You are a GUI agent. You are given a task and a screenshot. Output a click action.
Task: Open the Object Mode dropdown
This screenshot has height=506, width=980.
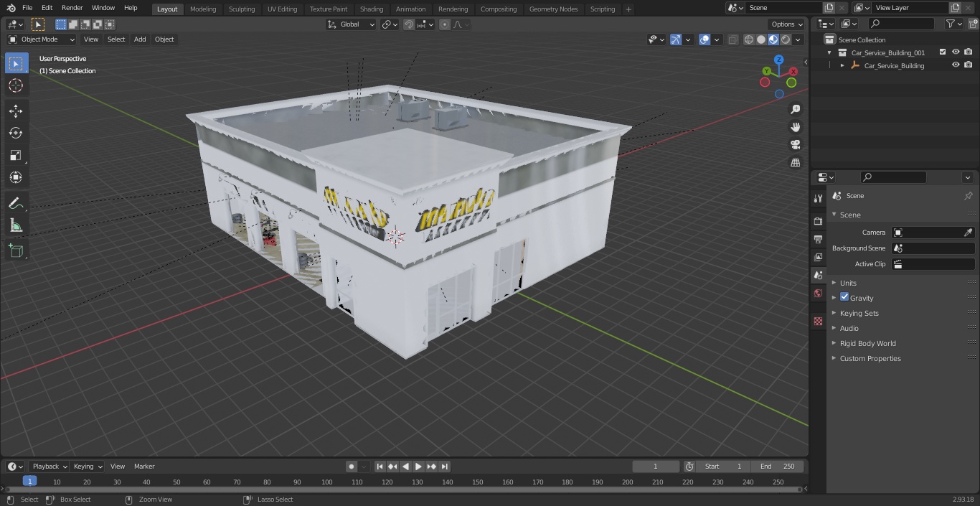tap(42, 39)
